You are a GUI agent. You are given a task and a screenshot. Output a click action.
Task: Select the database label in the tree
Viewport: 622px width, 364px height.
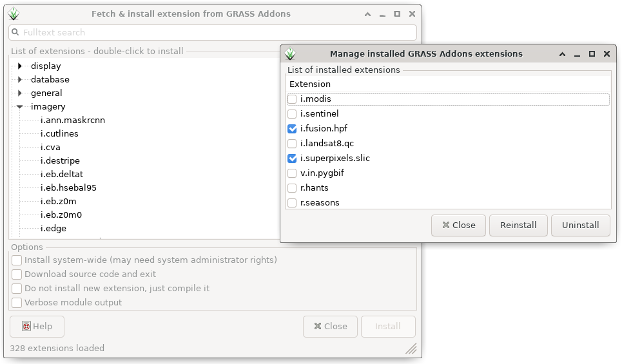(50, 79)
